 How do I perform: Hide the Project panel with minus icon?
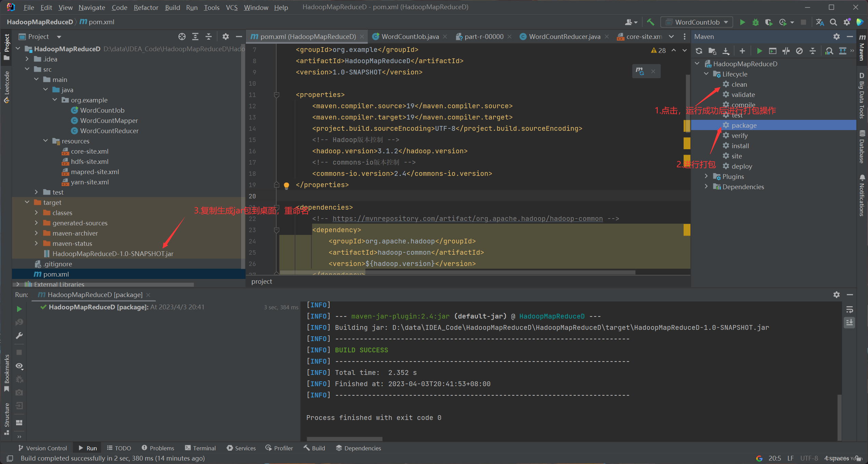(239, 37)
